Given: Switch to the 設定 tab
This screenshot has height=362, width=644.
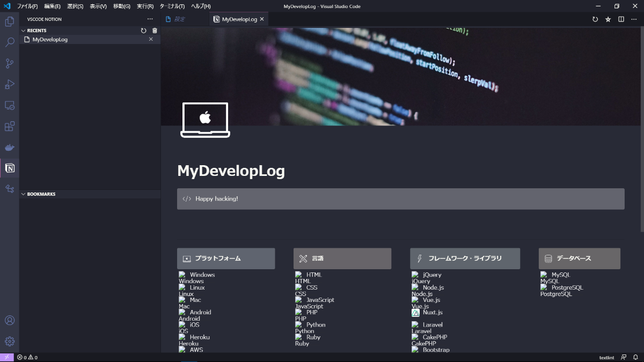Looking at the screenshot, I should click(180, 19).
